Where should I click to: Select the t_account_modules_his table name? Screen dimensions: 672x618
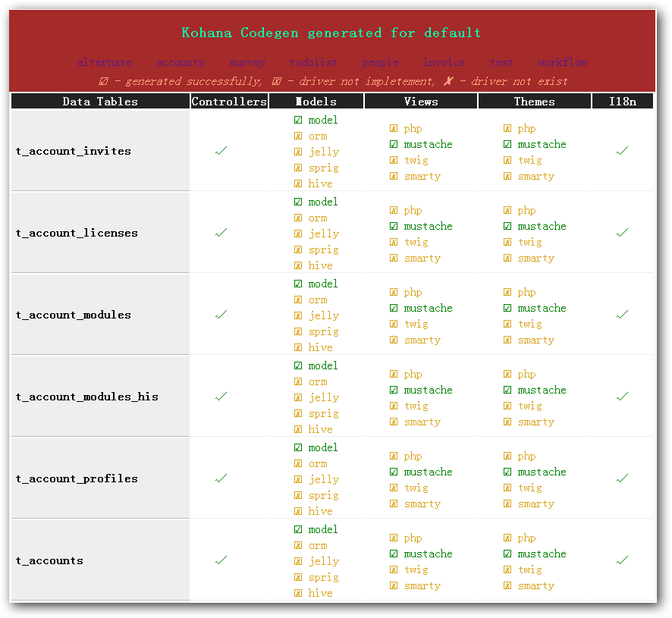tap(87, 397)
